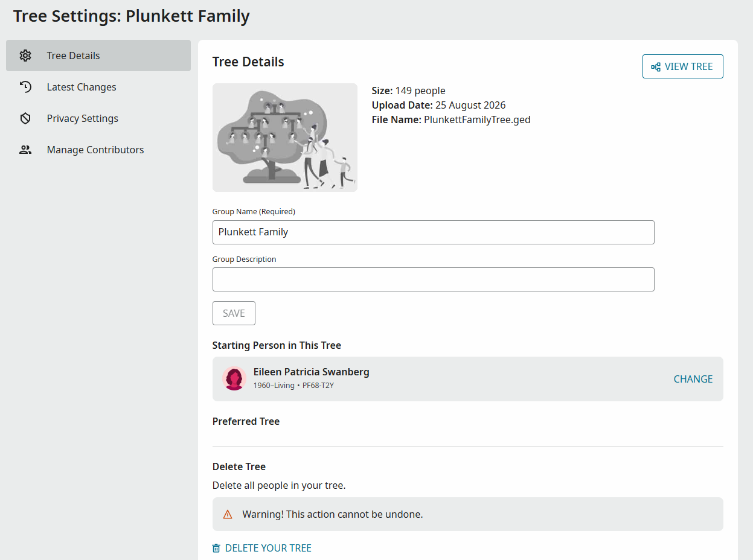Viewport: 753px width, 560px height.
Task: Click the Tree Details gear icon
Action: tap(25, 56)
